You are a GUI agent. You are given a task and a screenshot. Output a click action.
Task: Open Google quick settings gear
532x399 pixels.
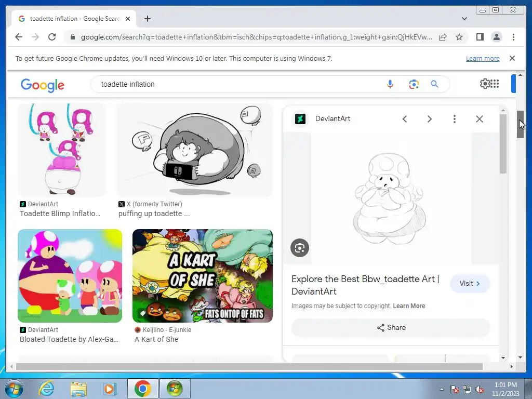point(485,84)
